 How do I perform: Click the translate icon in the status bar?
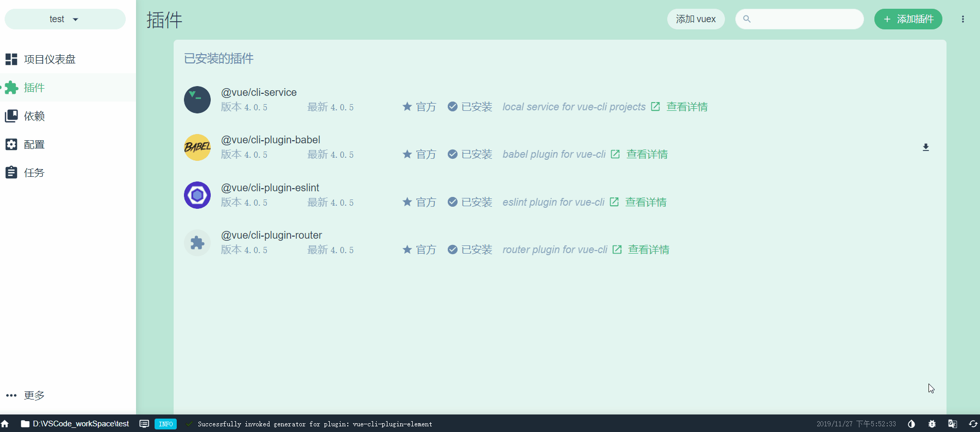pos(953,424)
